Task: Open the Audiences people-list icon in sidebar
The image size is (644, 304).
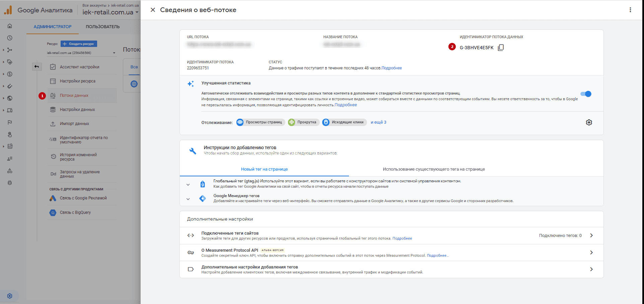Action: [x=10, y=159]
